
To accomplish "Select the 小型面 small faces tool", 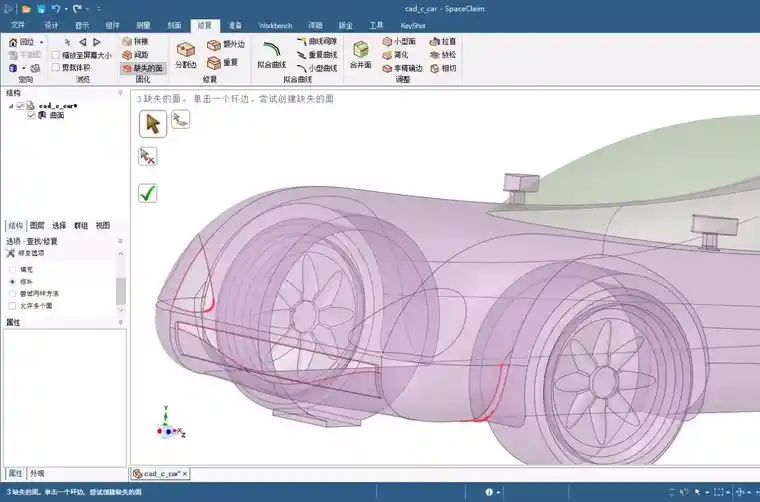I will coord(399,42).
